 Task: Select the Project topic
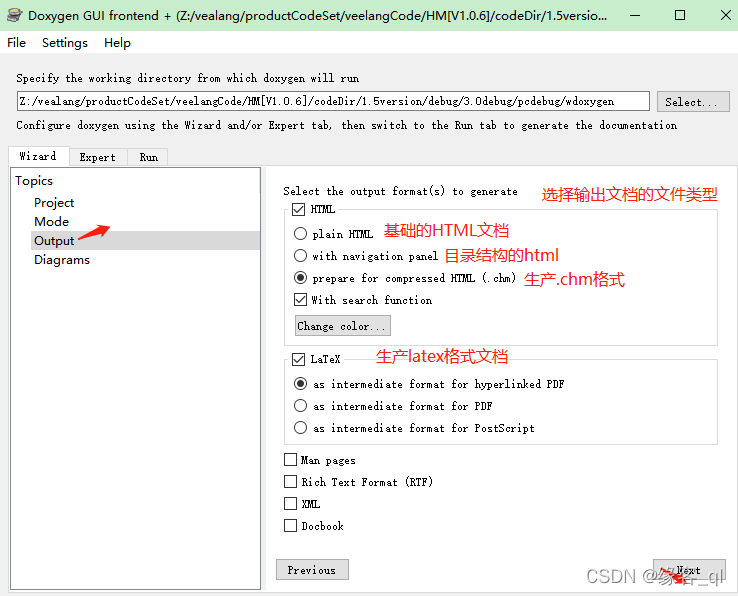click(x=54, y=203)
